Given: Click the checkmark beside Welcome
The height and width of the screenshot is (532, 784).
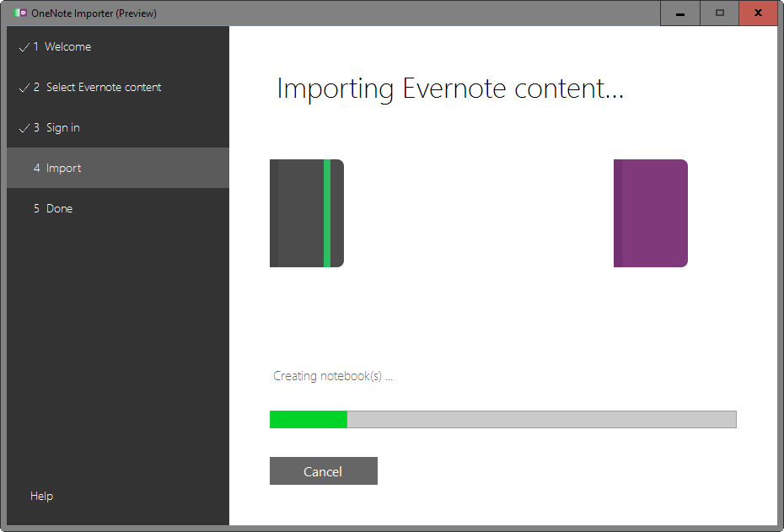Looking at the screenshot, I should point(24,47).
